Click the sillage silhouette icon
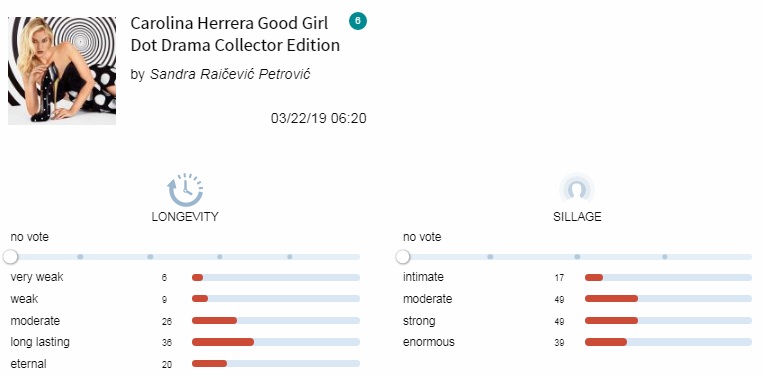 coord(577,188)
